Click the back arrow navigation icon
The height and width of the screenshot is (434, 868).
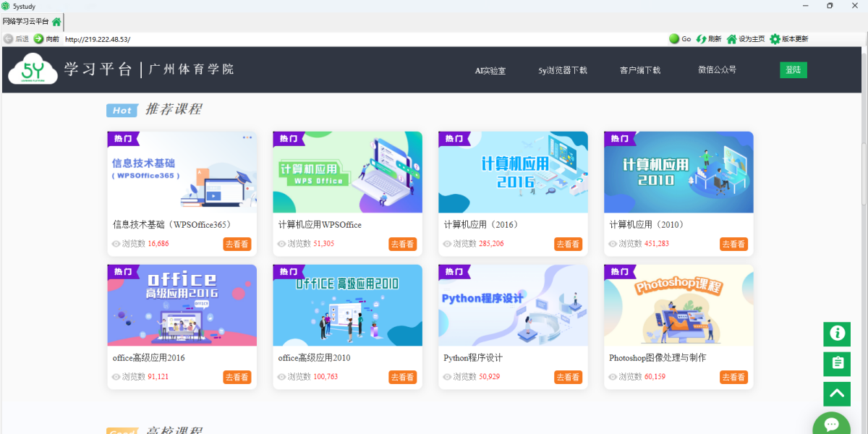[8, 39]
